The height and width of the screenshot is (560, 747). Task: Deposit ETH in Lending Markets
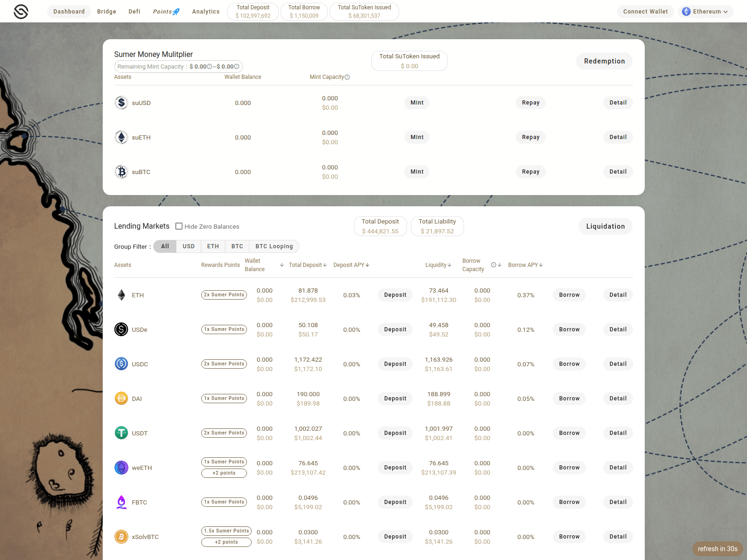pyautogui.click(x=395, y=295)
